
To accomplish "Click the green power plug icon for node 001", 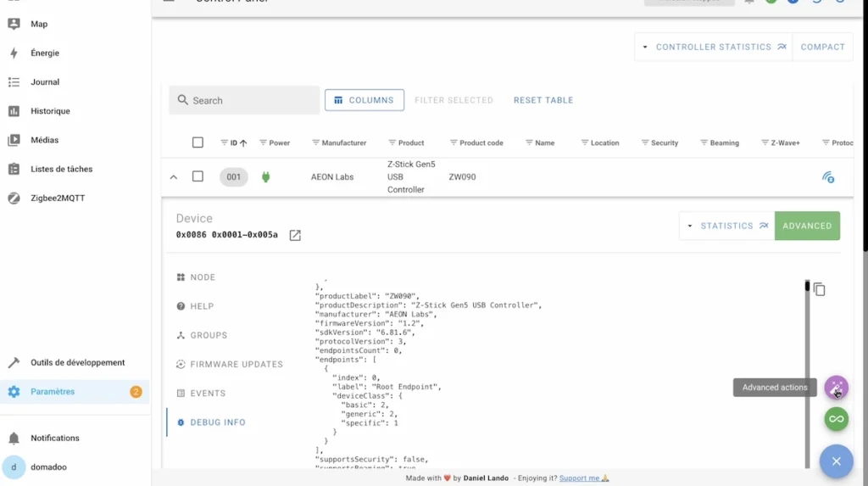I will tap(265, 177).
